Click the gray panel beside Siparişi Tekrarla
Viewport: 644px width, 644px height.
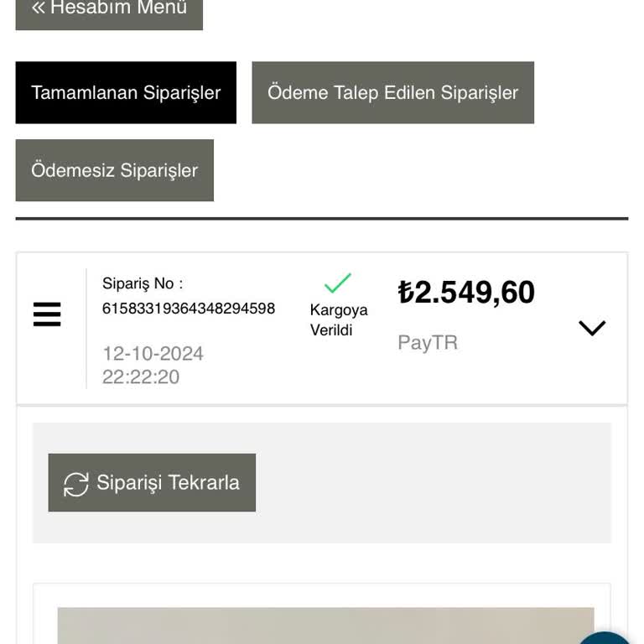pos(432,483)
